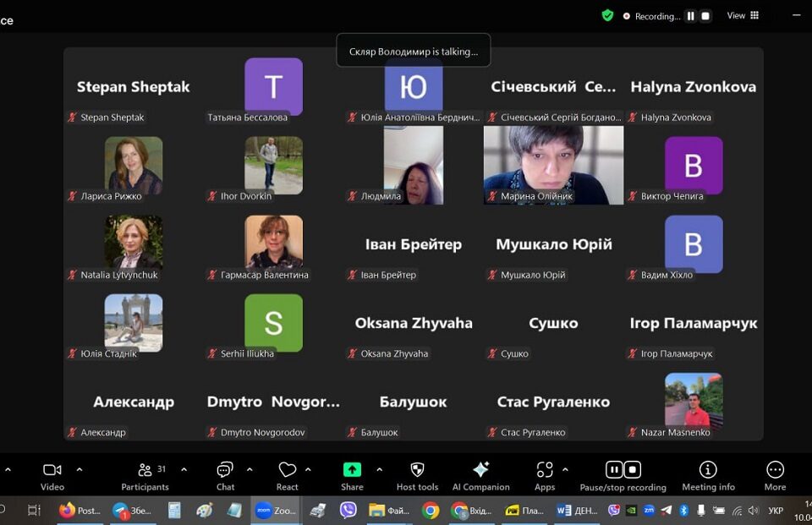Click the green encryption shield icon
Viewport: 812px width, 525px height.
click(607, 15)
